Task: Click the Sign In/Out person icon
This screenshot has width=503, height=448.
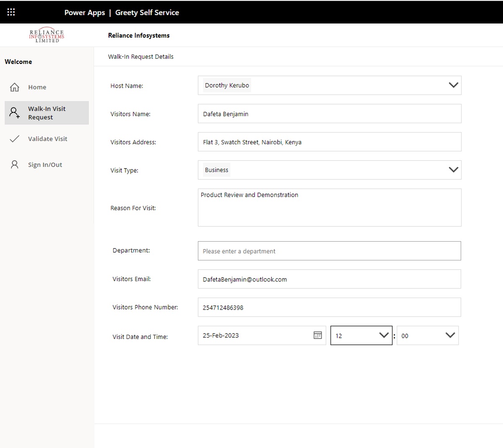Action: 15,164
